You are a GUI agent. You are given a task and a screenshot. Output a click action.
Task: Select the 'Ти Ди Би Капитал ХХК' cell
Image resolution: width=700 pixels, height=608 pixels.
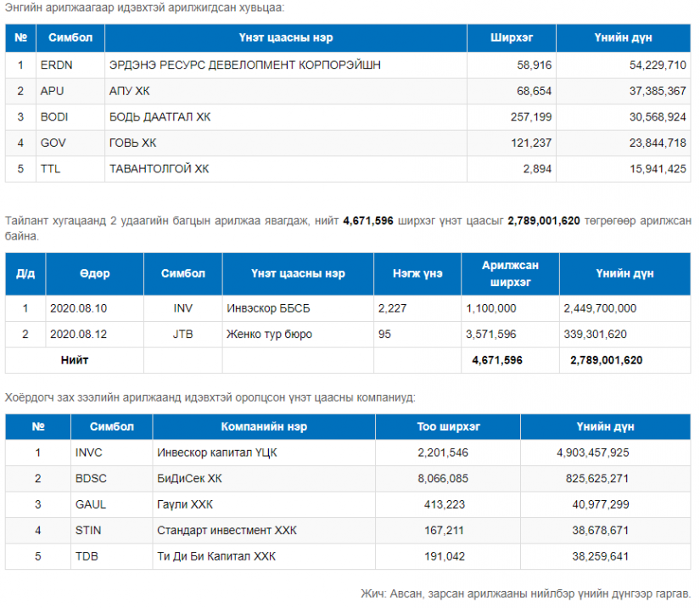click(x=264, y=557)
